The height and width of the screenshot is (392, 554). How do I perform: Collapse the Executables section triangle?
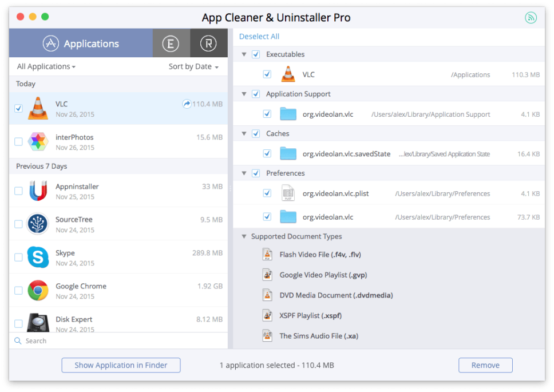[x=244, y=54]
